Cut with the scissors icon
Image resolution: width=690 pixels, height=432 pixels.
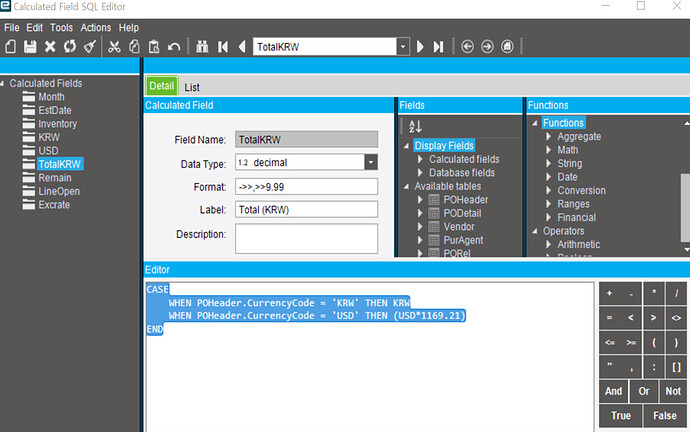click(x=114, y=47)
